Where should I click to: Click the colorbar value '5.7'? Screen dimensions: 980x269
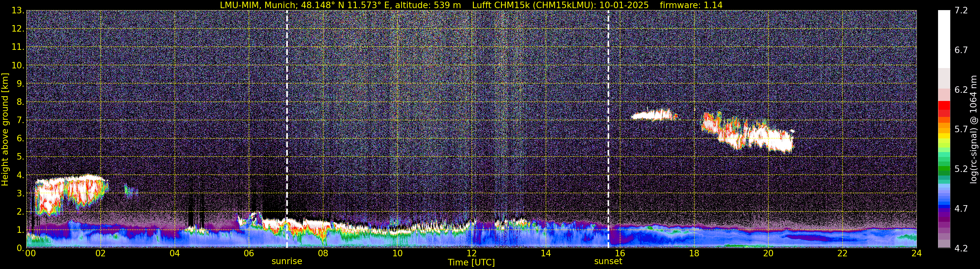click(x=961, y=130)
